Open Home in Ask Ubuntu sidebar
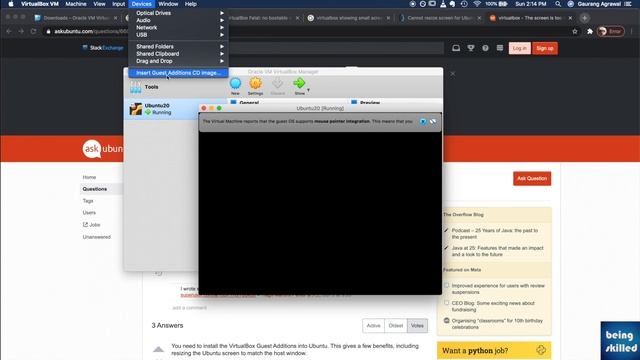The width and height of the screenshot is (640, 360). (89, 177)
